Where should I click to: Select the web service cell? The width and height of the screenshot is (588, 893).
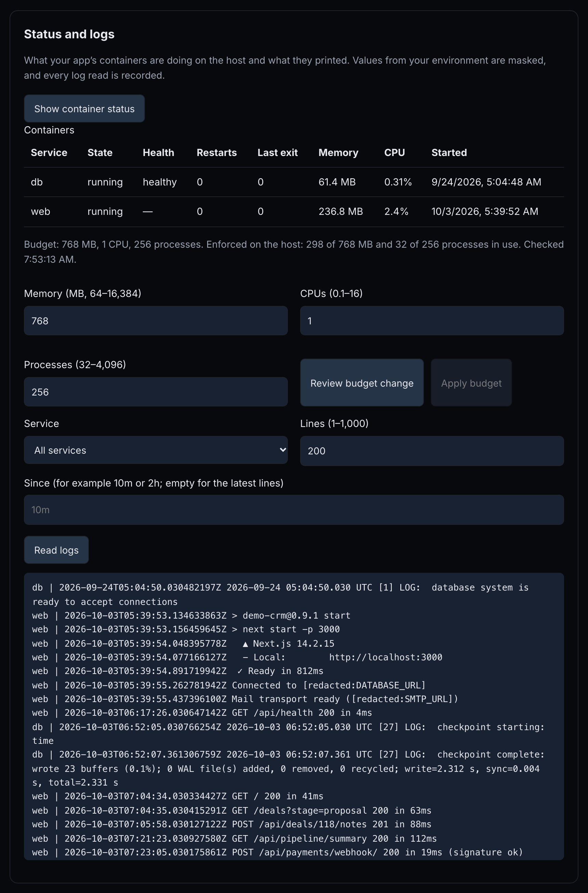click(x=40, y=212)
